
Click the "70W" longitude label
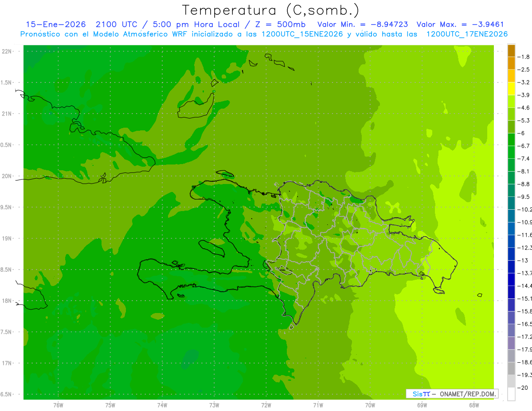tap(370, 405)
